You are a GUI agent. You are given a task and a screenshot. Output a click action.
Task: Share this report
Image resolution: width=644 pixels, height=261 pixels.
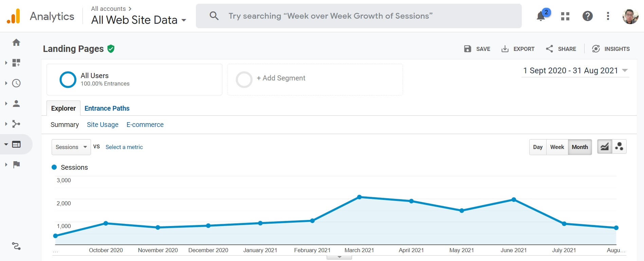click(560, 49)
